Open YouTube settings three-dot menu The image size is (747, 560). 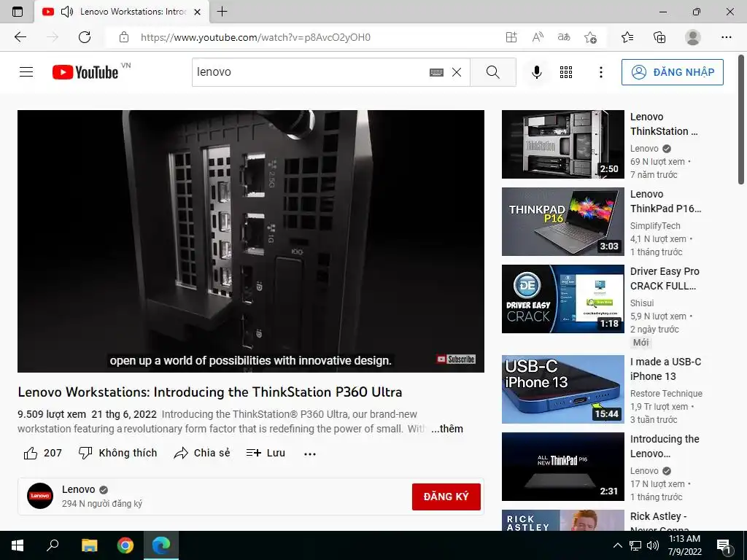tap(601, 72)
